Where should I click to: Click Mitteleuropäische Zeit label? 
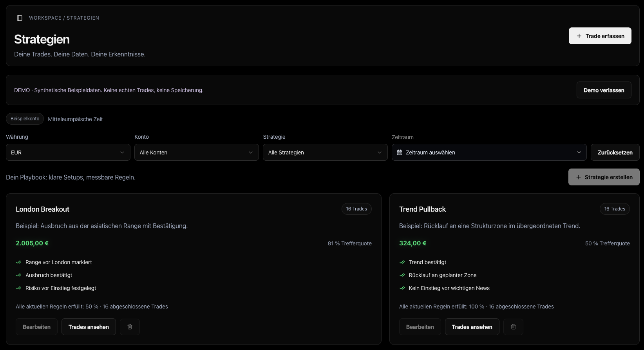75,119
